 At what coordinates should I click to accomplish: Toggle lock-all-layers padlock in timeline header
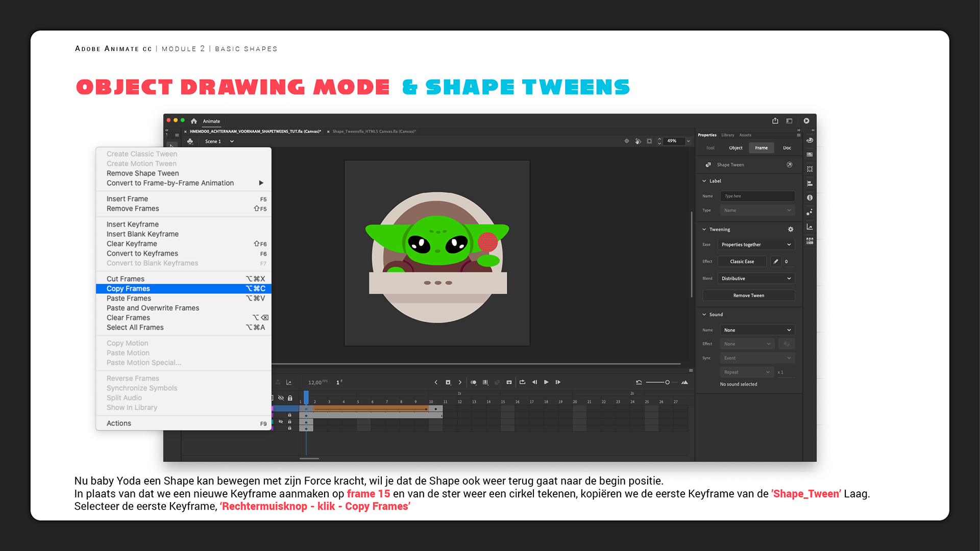tap(290, 398)
